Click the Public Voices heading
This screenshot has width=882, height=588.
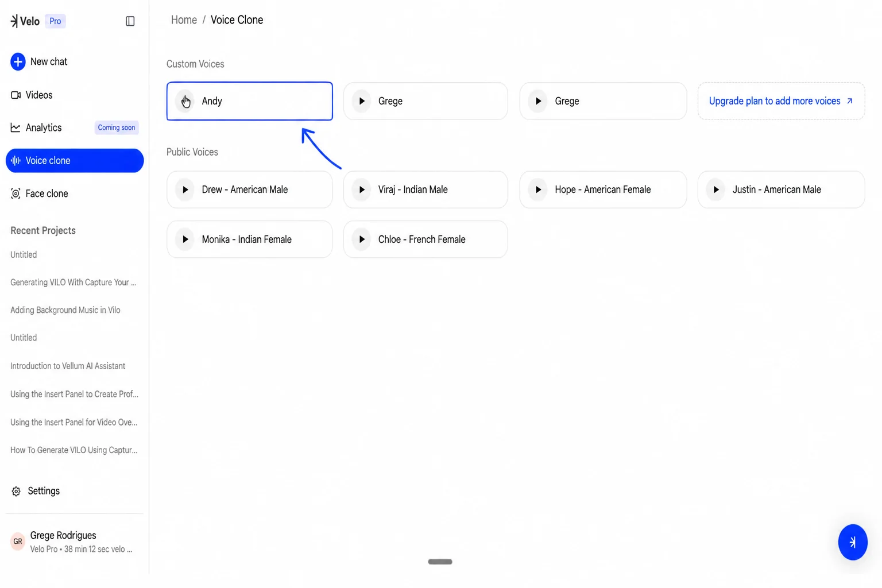coord(192,152)
